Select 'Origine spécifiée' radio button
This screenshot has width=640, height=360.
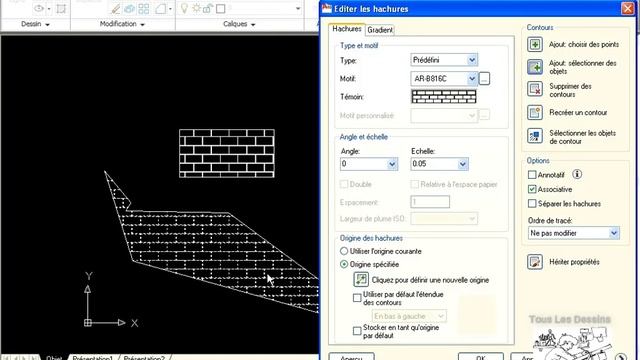(x=344, y=264)
